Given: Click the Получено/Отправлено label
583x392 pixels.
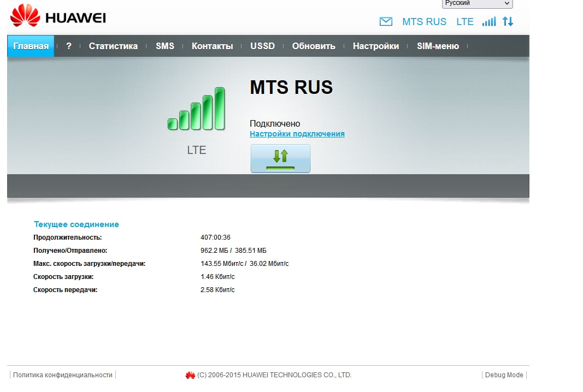Looking at the screenshot, I should [x=70, y=251].
